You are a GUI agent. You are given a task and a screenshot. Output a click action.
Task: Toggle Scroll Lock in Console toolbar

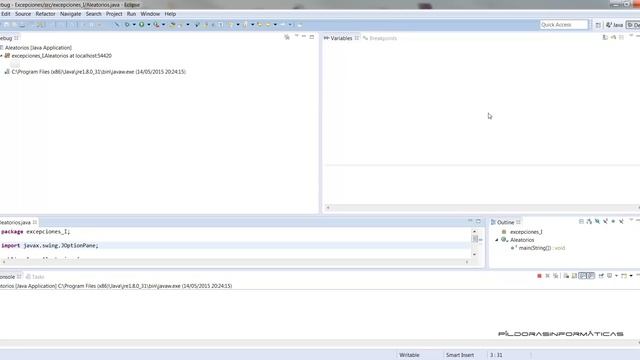[x=574, y=276]
